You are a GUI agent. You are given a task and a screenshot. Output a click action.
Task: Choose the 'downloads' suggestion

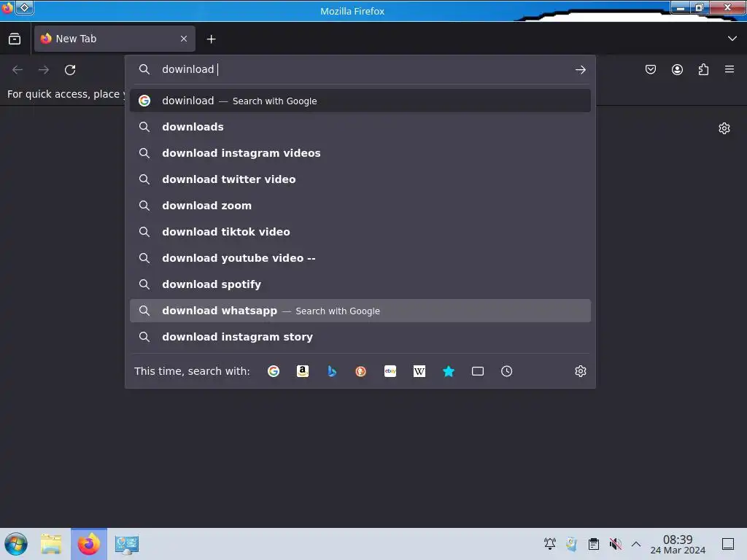[x=360, y=127]
